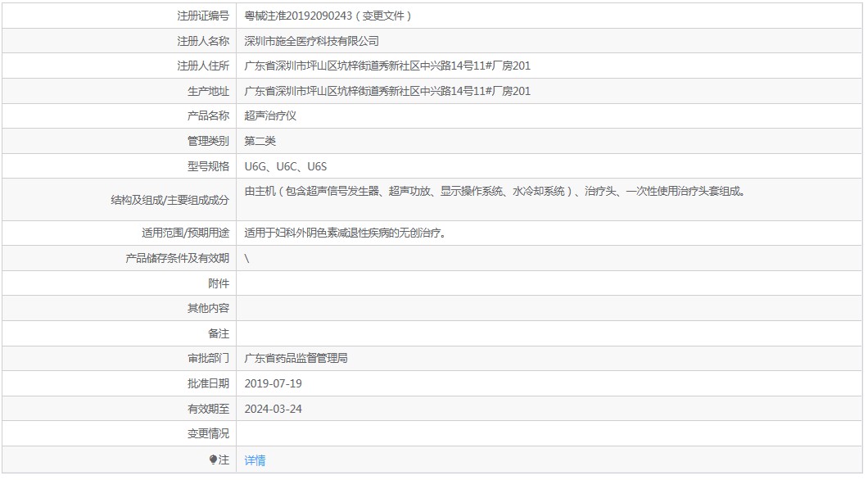Image resolution: width=868 pixels, height=480 pixels.
Task: Select the structure description starting 由主机
Action: click(496, 191)
